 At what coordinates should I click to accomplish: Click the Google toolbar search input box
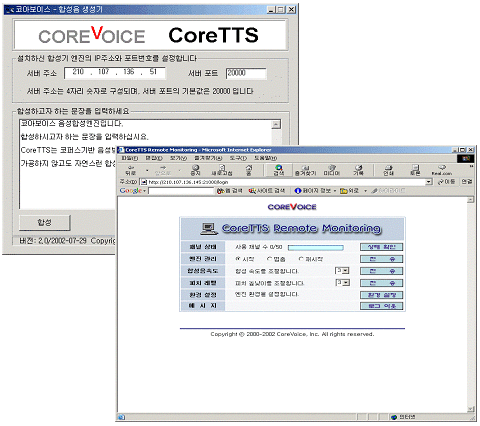tap(181, 191)
